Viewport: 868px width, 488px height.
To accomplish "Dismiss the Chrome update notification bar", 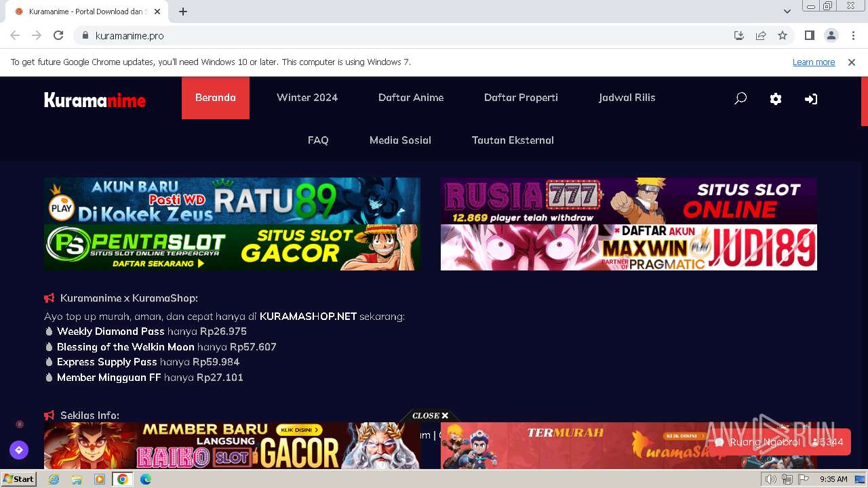I will 852,62.
